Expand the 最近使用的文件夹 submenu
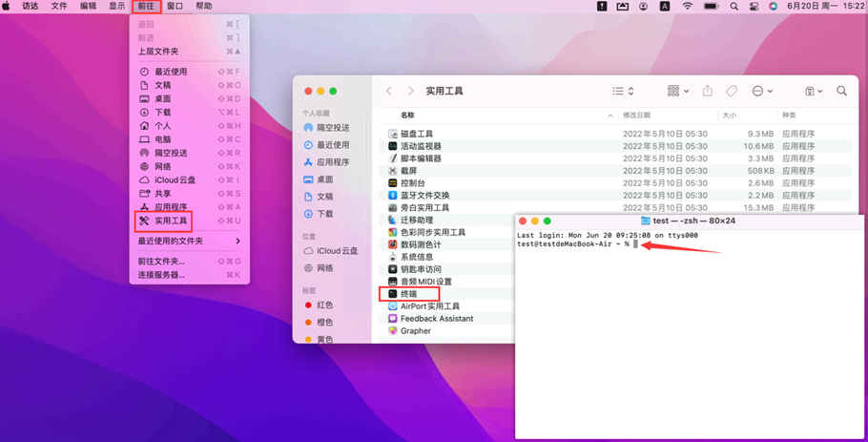The image size is (868, 442). 188,241
